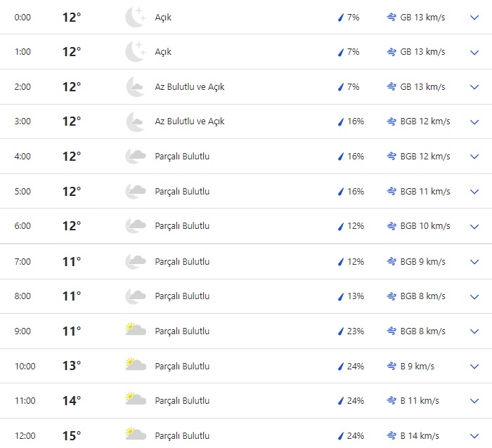Click the 15° temperature at 12:00
This screenshot has height=448, width=492.
click(x=72, y=435)
